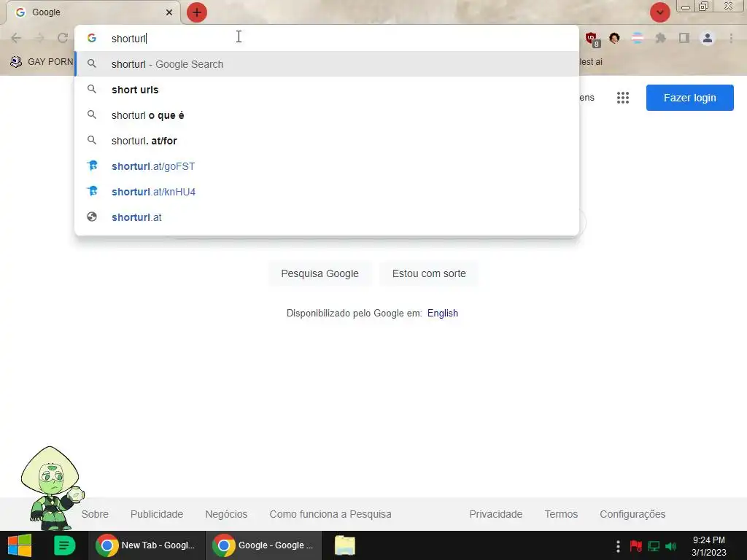Click the Estou com sorte button
This screenshot has width=747, height=560.
click(x=429, y=274)
